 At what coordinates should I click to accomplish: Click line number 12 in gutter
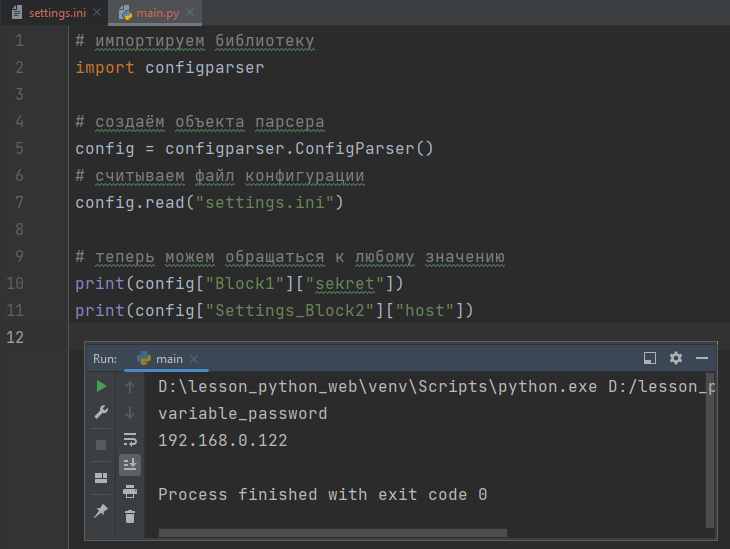click(x=15, y=337)
